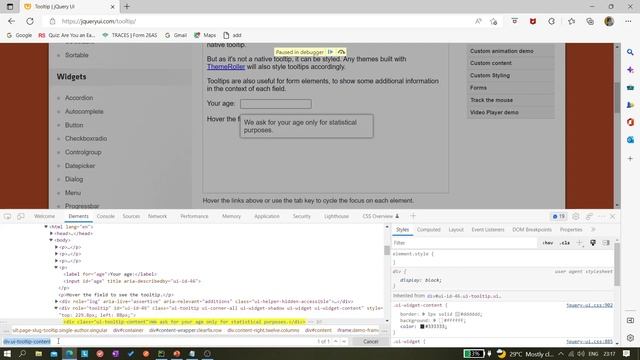Resume script execution in the paused debugger overlay
The width and height of the screenshot is (640, 360).
point(331,52)
